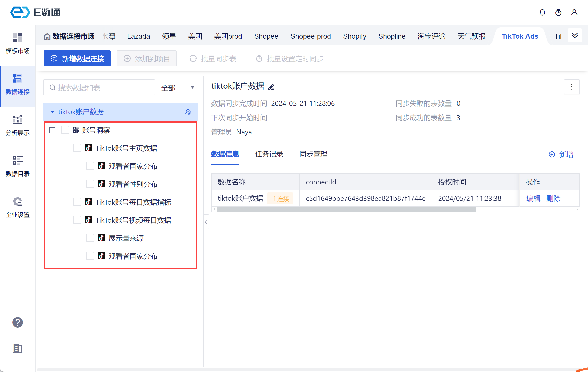Collapse the 账号洞察 minus box

[52, 130]
